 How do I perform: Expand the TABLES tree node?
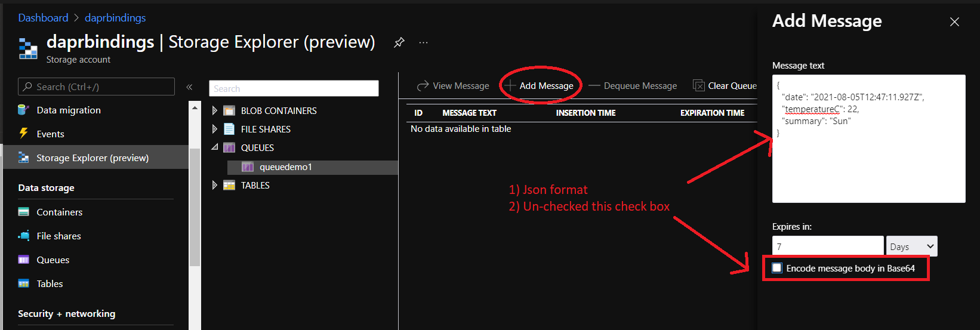tap(215, 185)
